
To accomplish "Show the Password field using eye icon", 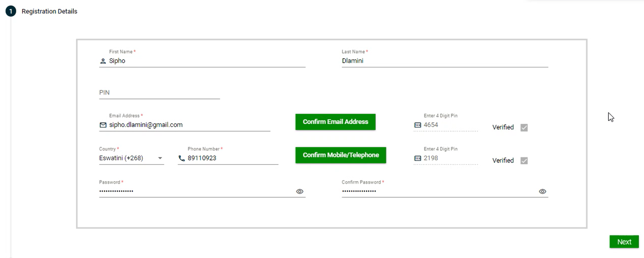I will 300,191.
